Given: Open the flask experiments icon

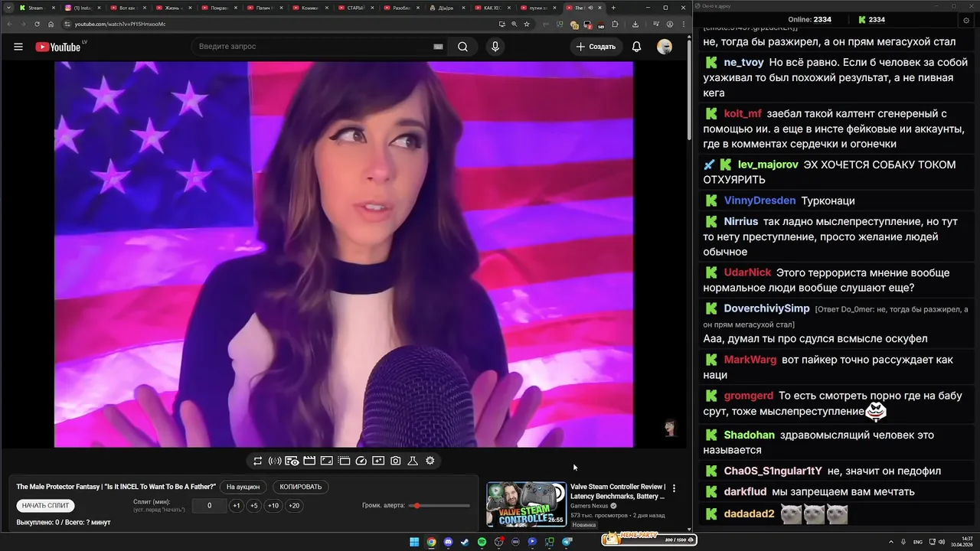Looking at the screenshot, I should [413, 461].
